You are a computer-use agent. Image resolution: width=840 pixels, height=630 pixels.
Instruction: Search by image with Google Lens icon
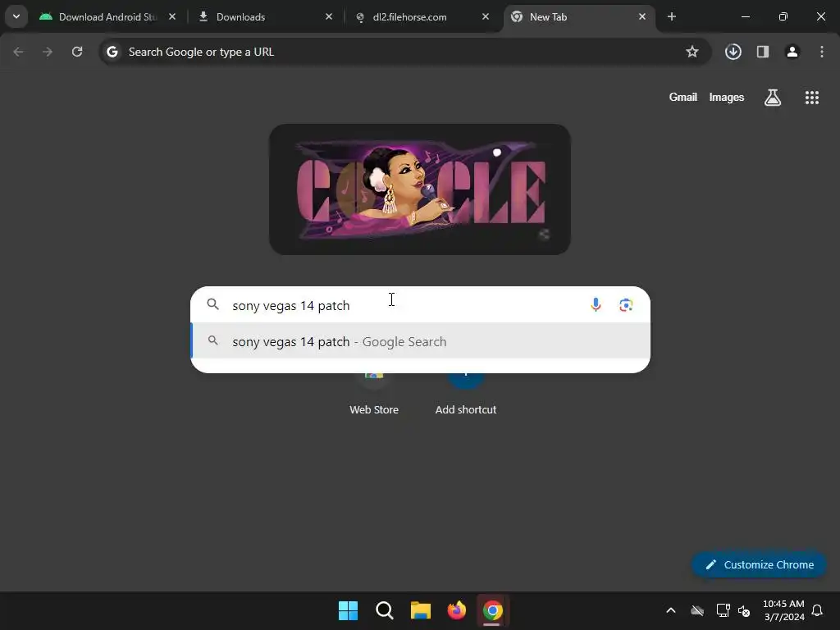626,305
